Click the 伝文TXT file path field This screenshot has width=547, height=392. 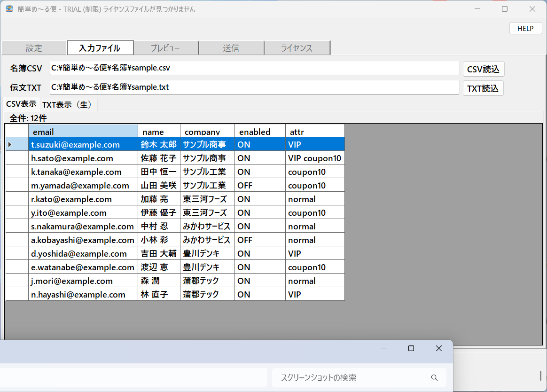254,87
